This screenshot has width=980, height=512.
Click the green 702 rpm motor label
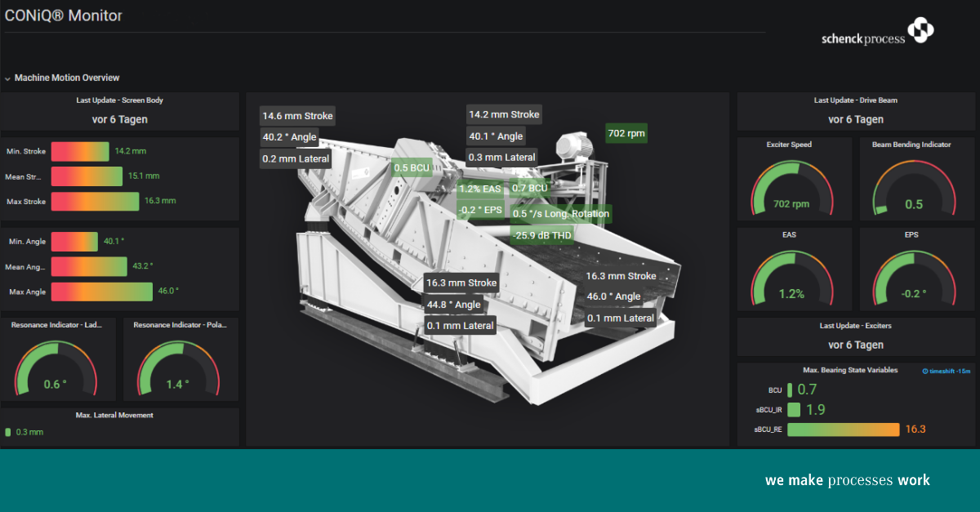[626, 132]
